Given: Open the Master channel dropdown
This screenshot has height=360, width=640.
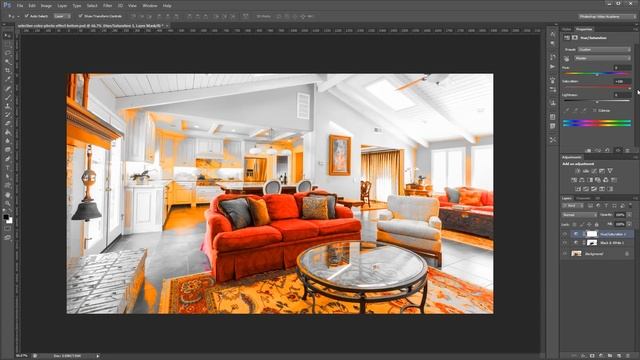Looking at the screenshot, I should point(602,58).
